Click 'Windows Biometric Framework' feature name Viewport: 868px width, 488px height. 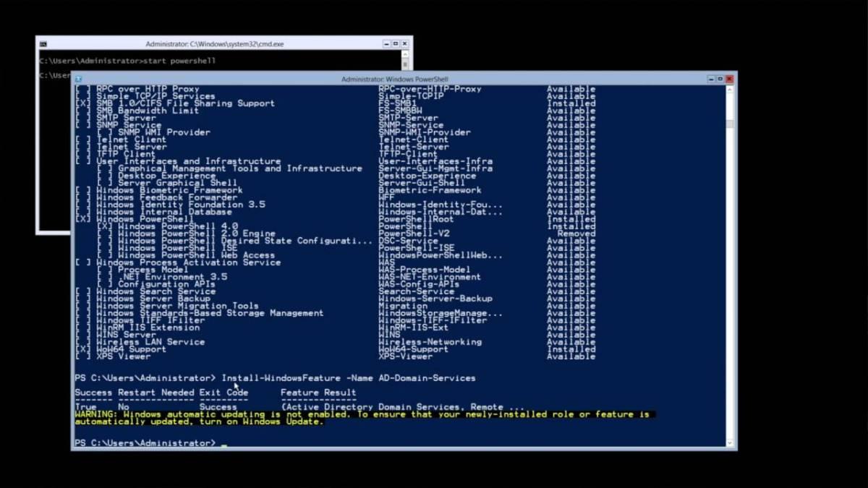169,190
